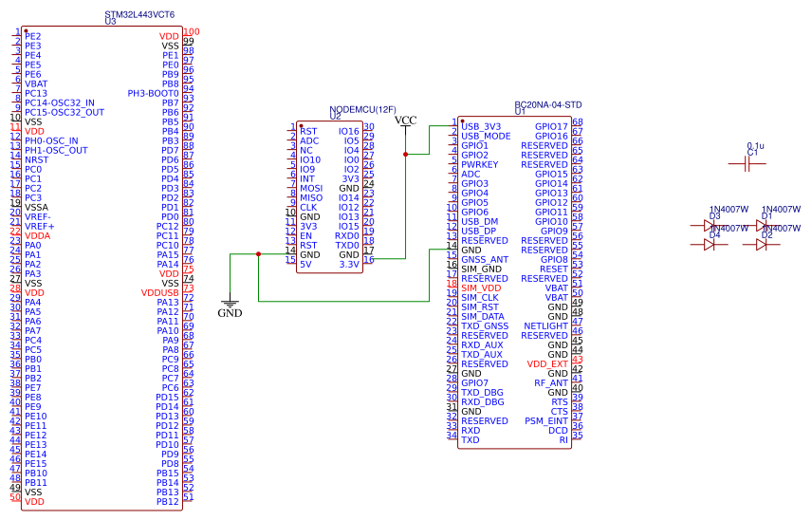The image size is (812, 520).
Task: Click the SIM_VDD pin label
Action: coord(481,288)
